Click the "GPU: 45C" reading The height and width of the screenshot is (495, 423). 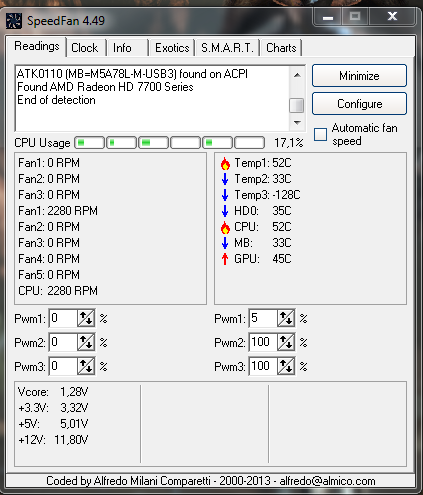point(263,259)
